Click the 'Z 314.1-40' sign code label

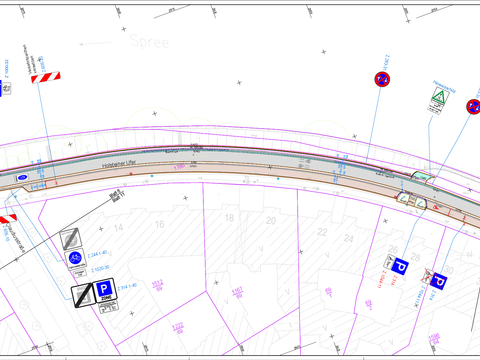pos(127,287)
